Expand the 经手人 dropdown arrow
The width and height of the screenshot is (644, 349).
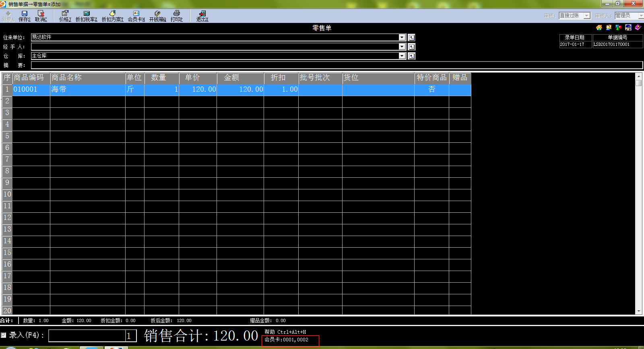click(402, 47)
